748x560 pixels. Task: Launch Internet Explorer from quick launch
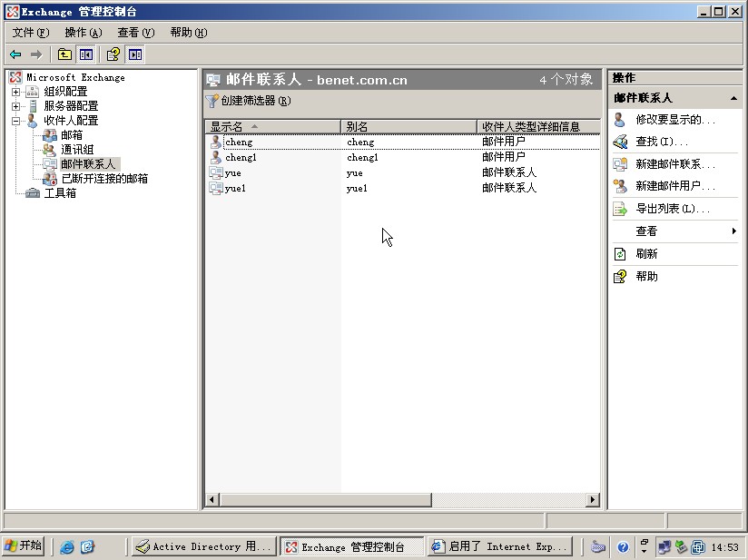coord(67,546)
